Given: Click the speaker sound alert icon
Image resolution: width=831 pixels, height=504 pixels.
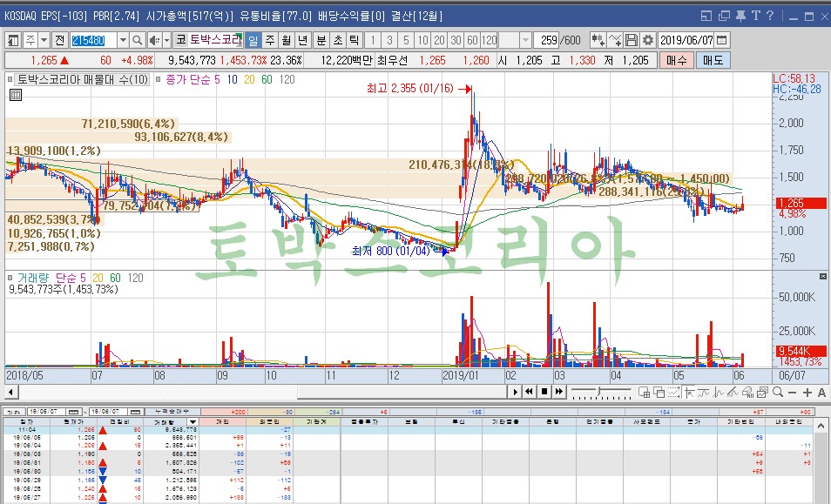Looking at the screenshot, I should pos(154,40).
